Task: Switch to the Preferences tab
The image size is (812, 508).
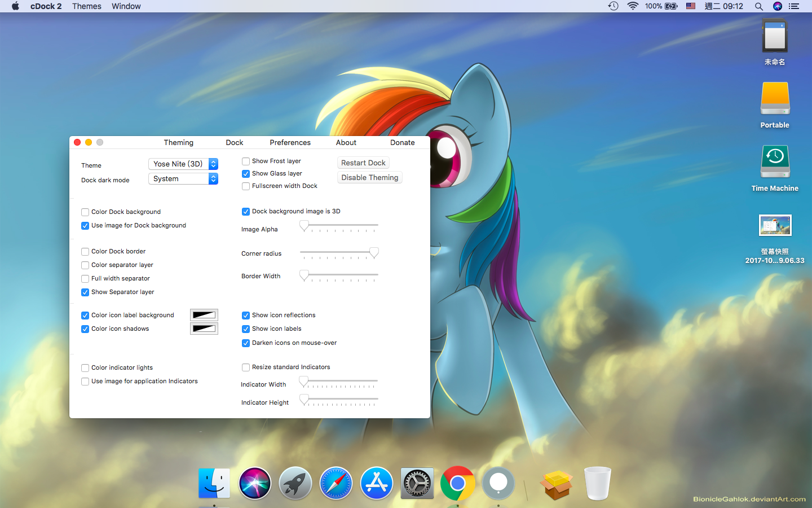Action: tap(290, 143)
